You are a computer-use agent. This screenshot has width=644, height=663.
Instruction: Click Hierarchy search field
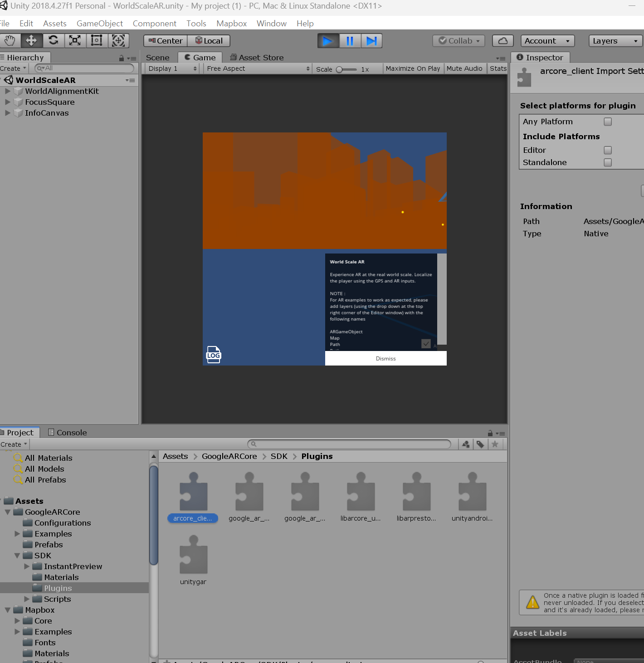tap(84, 68)
